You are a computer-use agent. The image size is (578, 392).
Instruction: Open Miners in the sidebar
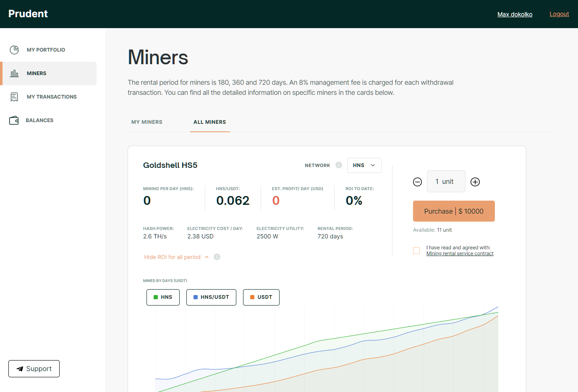click(48, 73)
